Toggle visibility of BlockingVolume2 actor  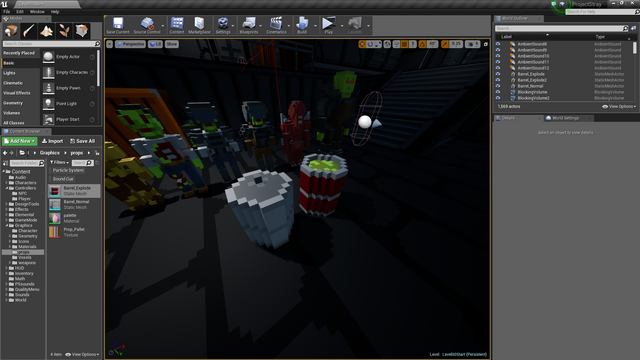click(498, 98)
